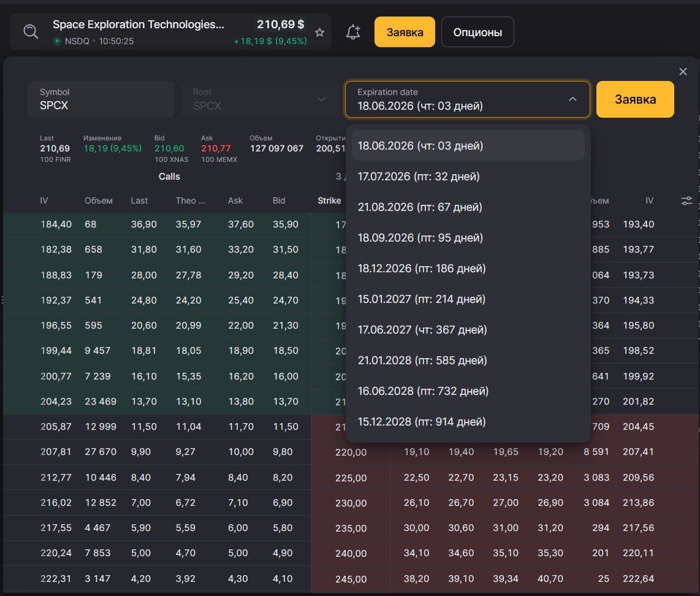
Task: Click volume value 127 097 067
Action: [276, 148]
